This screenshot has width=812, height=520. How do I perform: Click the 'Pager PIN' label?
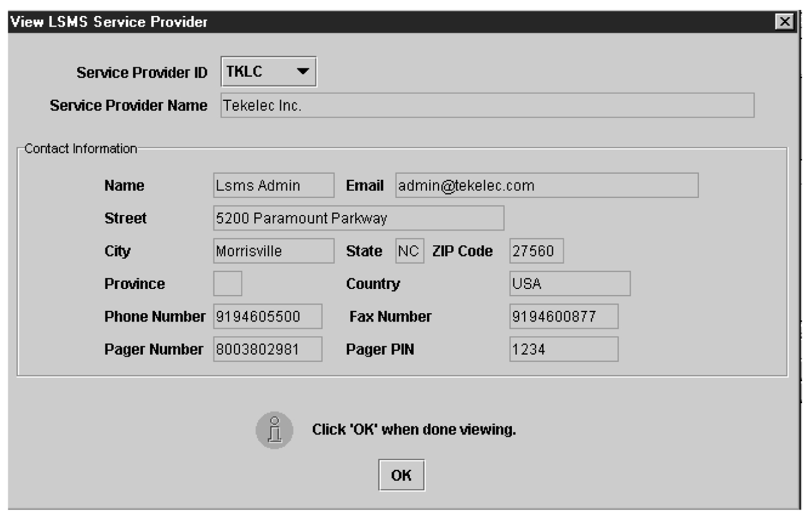click(380, 350)
